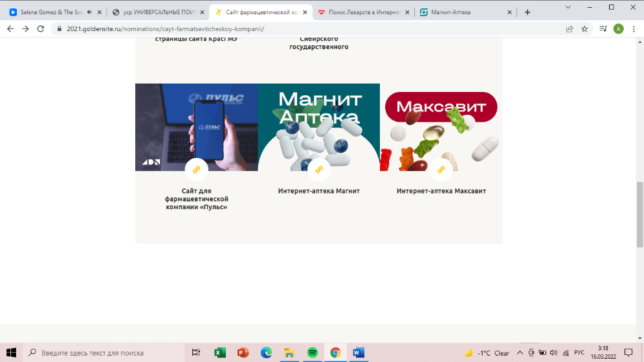Select the Сайт фармацевтической компании tab
The height and width of the screenshot is (362, 644).
click(x=261, y=12)
